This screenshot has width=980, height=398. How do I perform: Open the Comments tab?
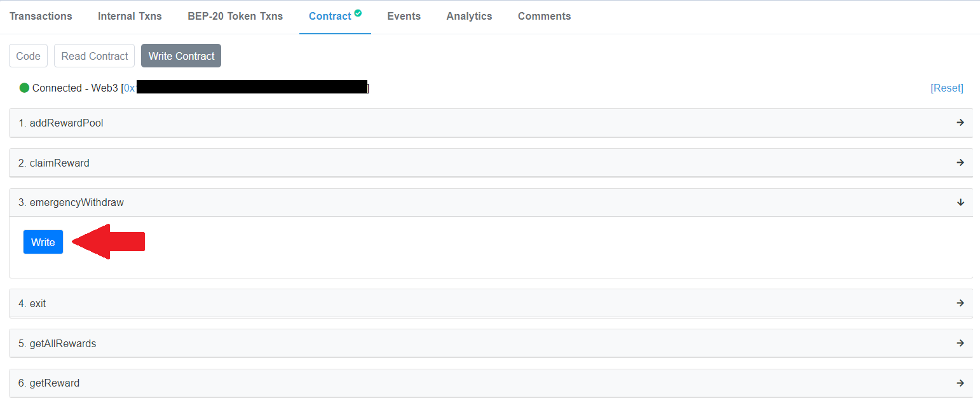pos(544,17)
